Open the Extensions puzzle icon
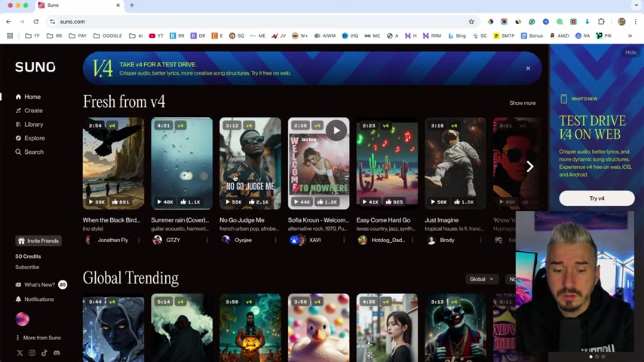The height and width of the screenshot is (362, 644). [601, 22]
